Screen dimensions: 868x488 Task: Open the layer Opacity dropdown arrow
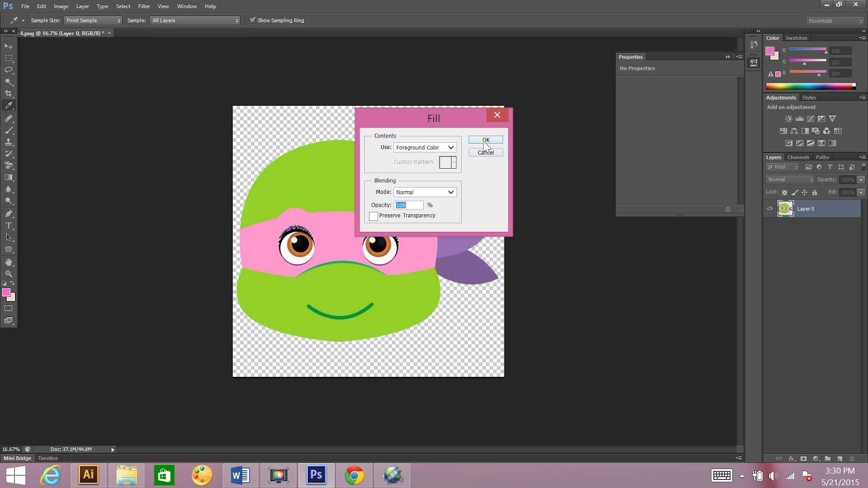point(861,180)
